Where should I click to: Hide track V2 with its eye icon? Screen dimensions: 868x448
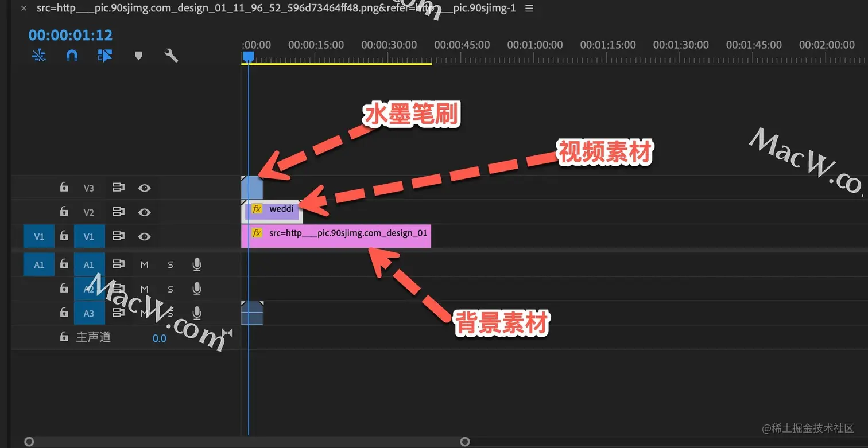coord(145,212)
